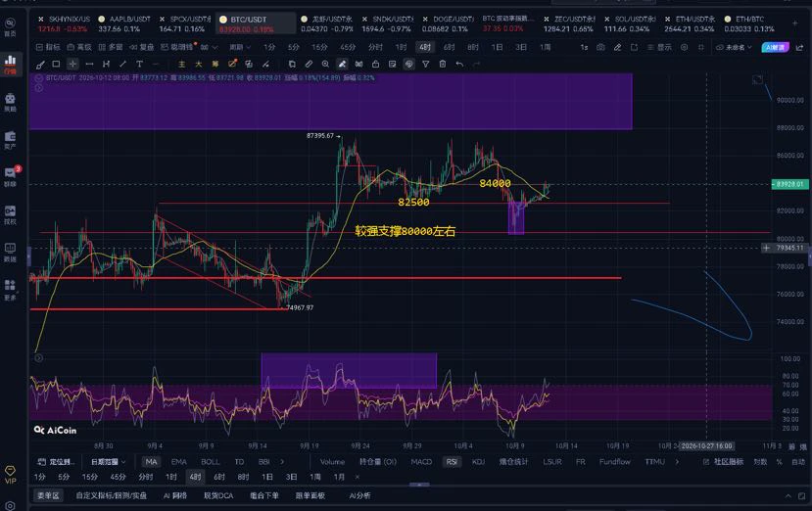The width and height of the screenshot is (812, 511).
Task: Click the 指标 indicators button
Action: pyautogui.click(x=48, y=47)
